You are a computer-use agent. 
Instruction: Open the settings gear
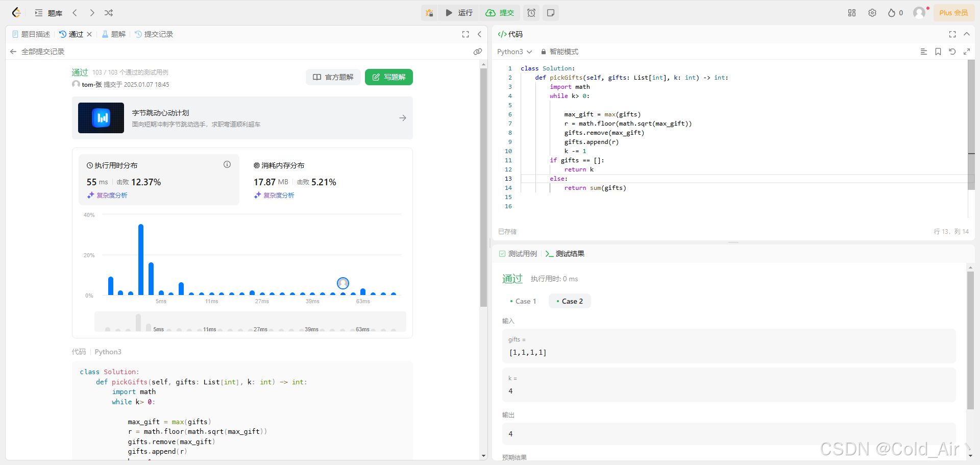point(872,13)
